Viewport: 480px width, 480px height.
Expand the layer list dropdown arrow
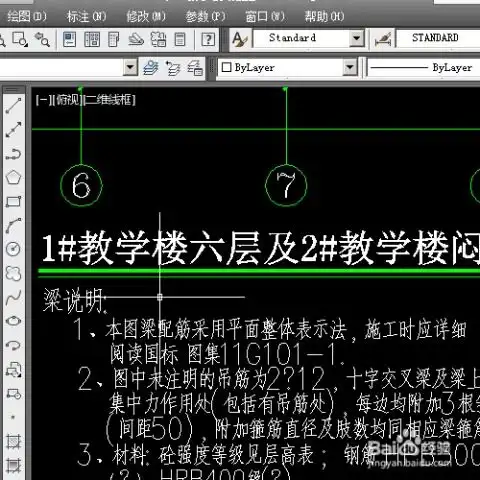pos(130,68)
